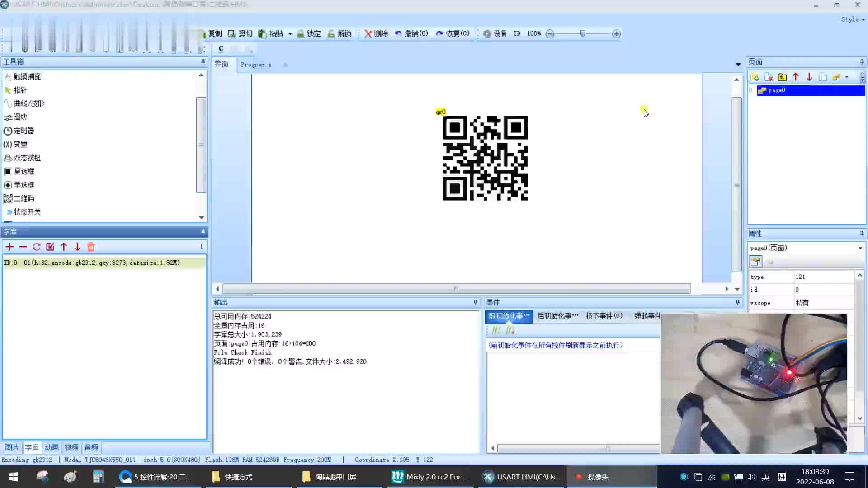
Task: Select the 指针 tool
Action: 20,89
